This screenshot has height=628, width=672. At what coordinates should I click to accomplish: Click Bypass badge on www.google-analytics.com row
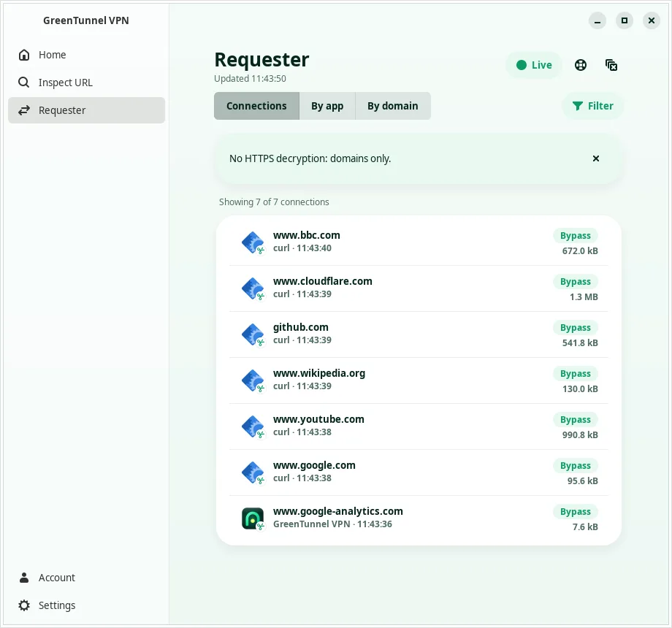575,511
